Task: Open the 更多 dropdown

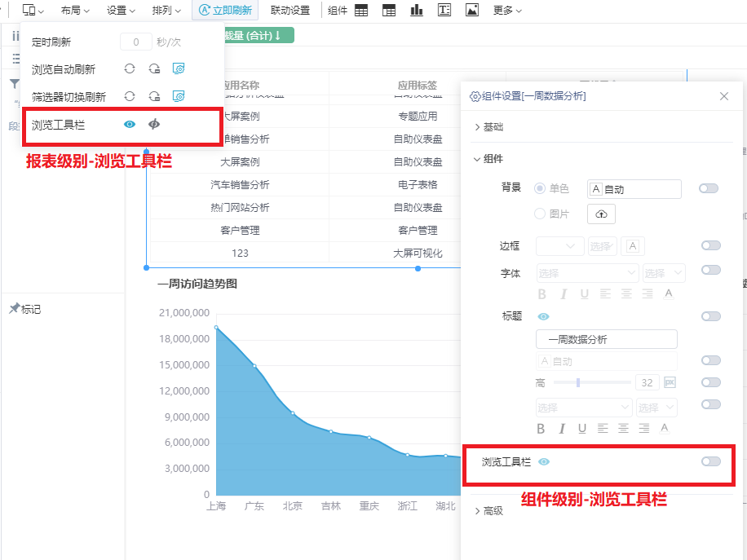Action: pos(507,10)
